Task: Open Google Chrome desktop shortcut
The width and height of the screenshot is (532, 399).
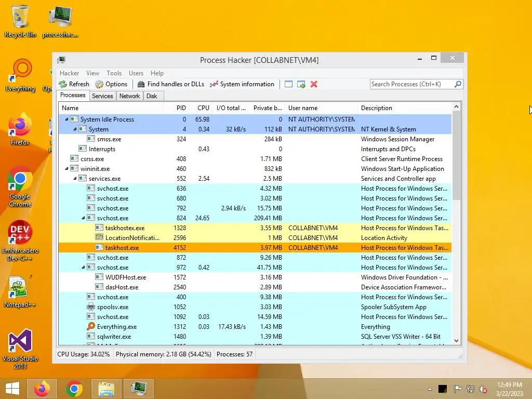Action: [20, 187]
